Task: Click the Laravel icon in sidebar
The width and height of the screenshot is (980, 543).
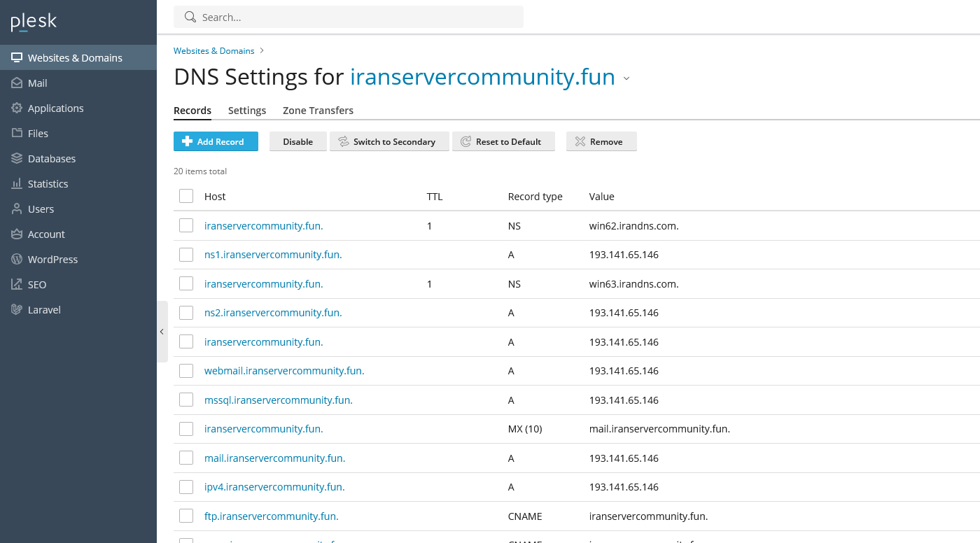Action: click(x=17, y=310)
